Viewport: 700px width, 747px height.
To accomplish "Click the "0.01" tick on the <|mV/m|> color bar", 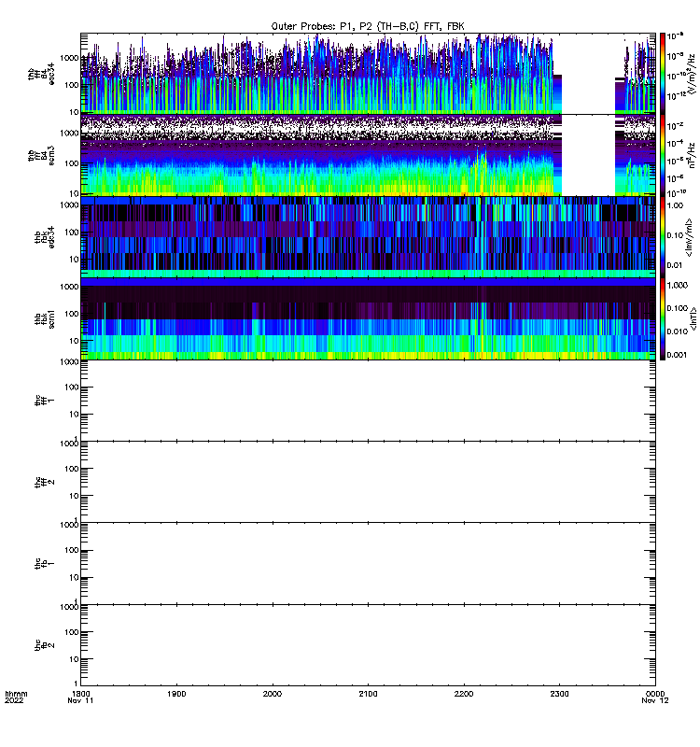I will (675, 265).
